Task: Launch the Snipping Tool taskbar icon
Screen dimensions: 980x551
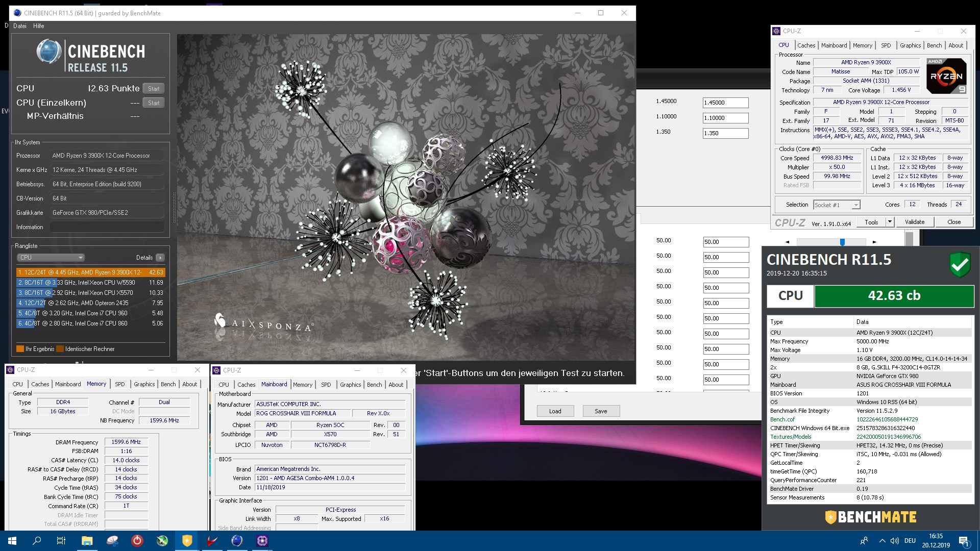Action: 112,541
